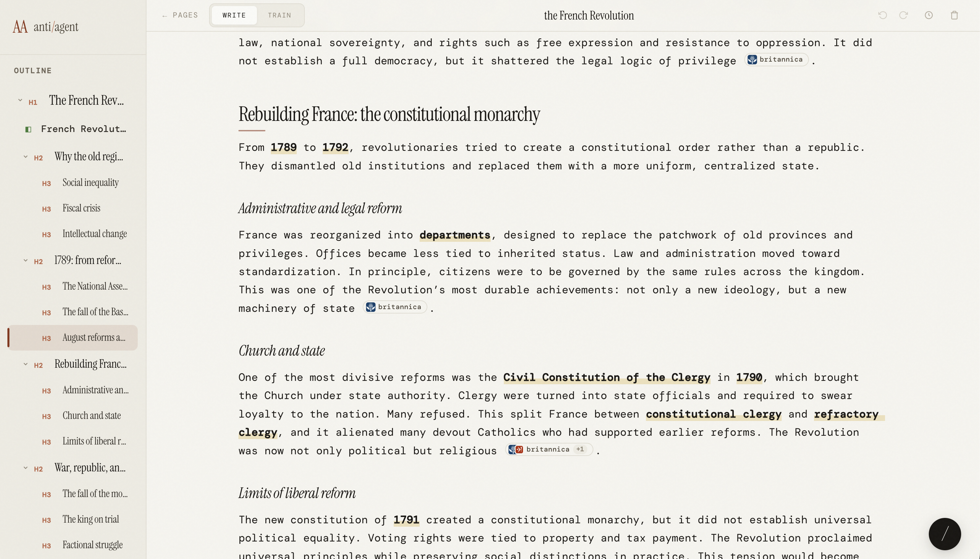980x559 pixels.
Task: Go to 'Factional struggle' outline item
Action: 93,545
